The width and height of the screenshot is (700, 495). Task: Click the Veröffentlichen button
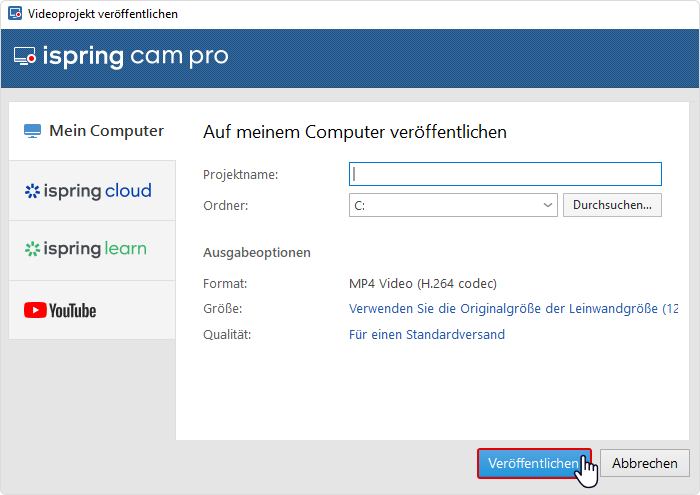[x=534, y=463]
